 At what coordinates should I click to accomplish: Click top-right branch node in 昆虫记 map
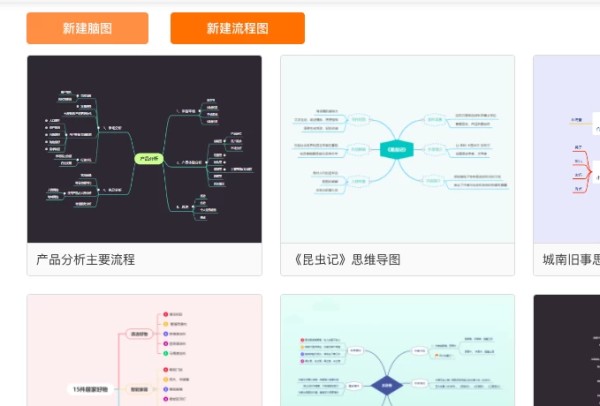435,120
